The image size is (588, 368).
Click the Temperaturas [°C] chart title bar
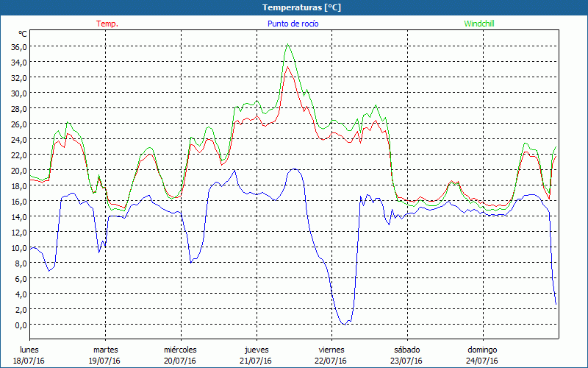294,7
